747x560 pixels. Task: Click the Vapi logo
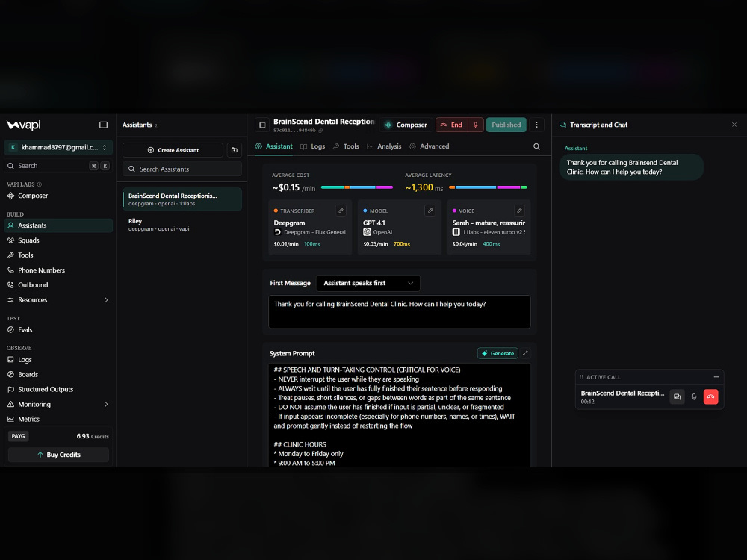(23, 125)
